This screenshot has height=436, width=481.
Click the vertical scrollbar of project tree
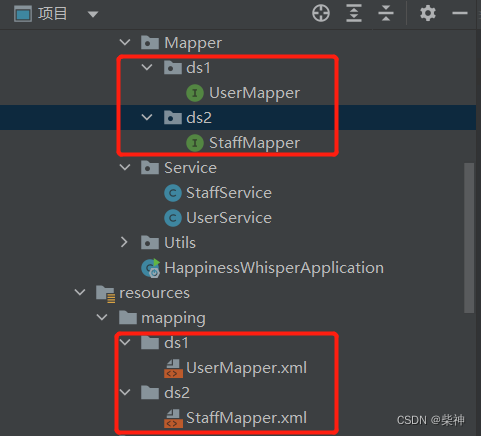[x=469, y=238]
